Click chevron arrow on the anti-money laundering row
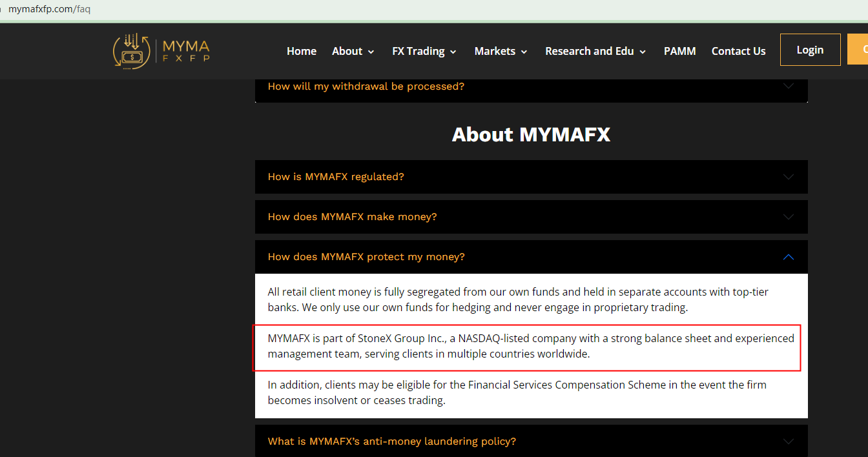The width and height of the screenshot is (868, 457). (x=788, y=442)
